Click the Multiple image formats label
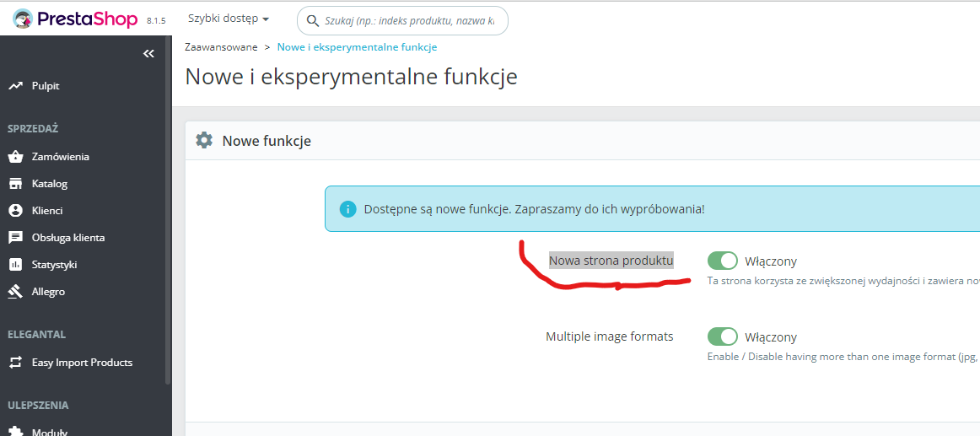Image resolution: width=980 pixels, height=436 pixels. pyautogui.click(x=610, y=336)
